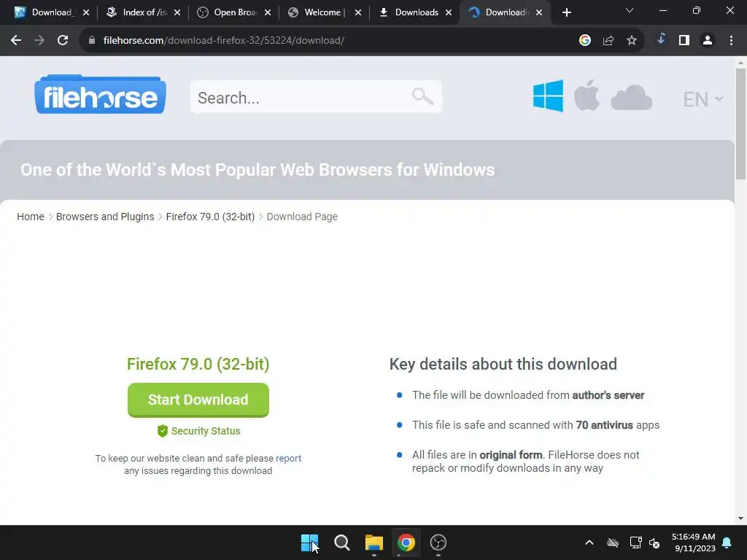747x560 pixels.
Task: Click the Firefox 79.0 (32-bit) title
Action: tap(198, 365)
